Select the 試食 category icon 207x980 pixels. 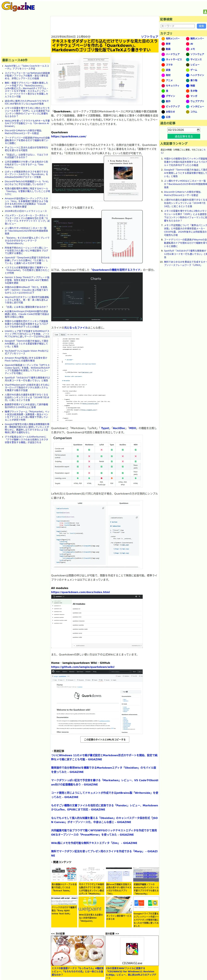click(x=163, y=70)
